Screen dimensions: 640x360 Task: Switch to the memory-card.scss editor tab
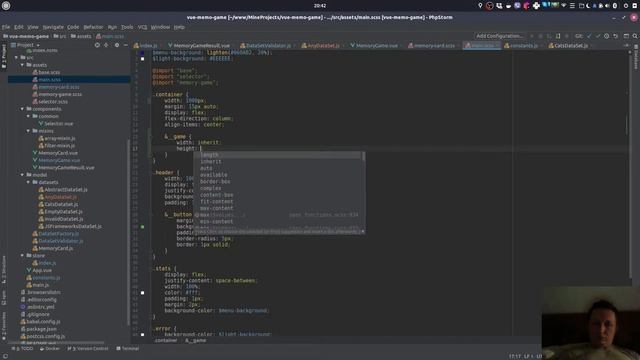[x=431, y=45]
